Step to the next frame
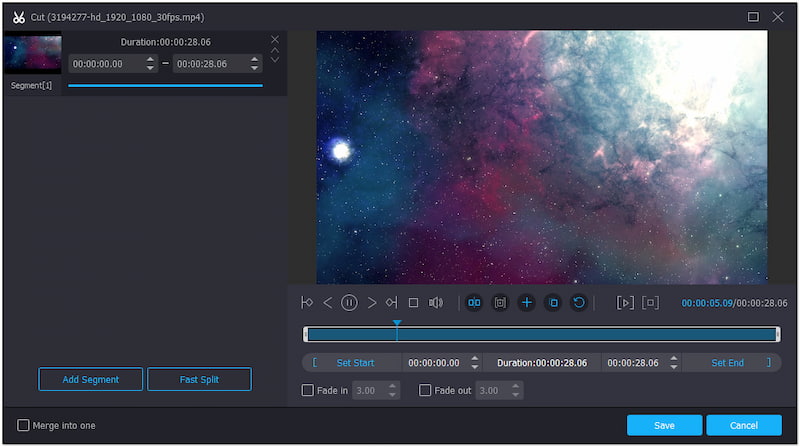 pyautogui.click(x=371, y=303)
